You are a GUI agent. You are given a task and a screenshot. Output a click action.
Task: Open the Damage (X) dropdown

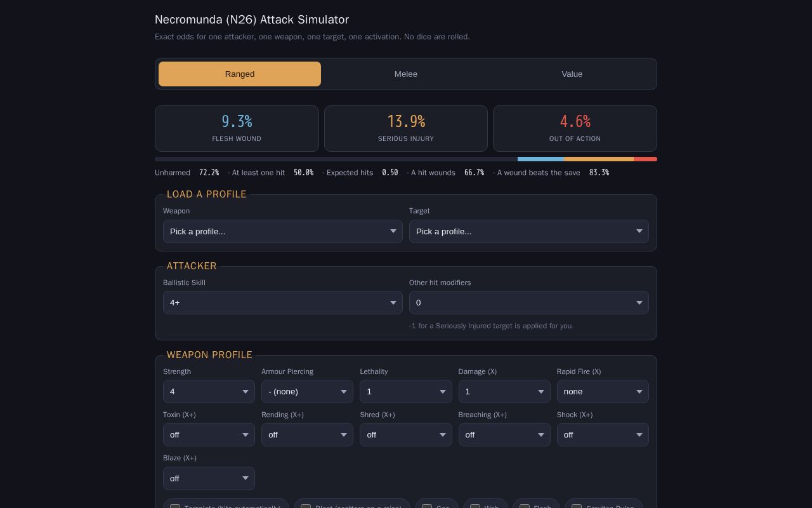[504, 391]
